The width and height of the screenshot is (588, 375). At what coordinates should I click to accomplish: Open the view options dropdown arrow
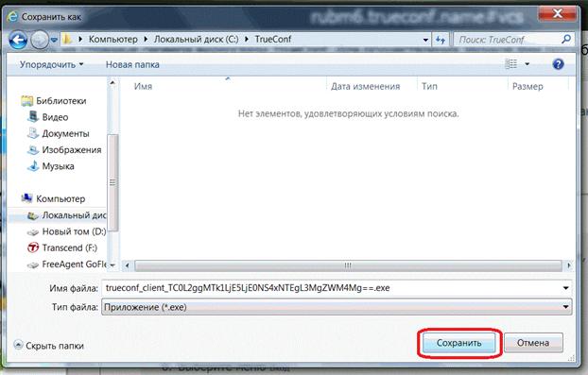tap(527, 64)
